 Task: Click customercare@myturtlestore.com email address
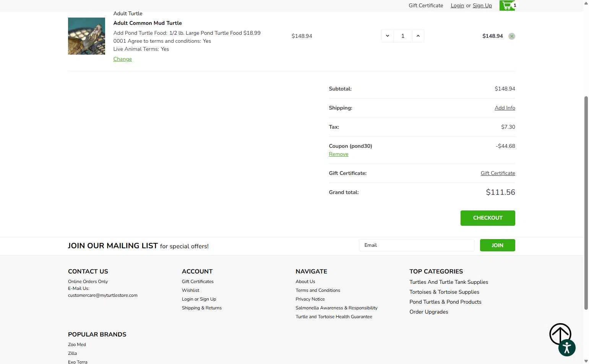pyautogui.click(x=102, y=295)
